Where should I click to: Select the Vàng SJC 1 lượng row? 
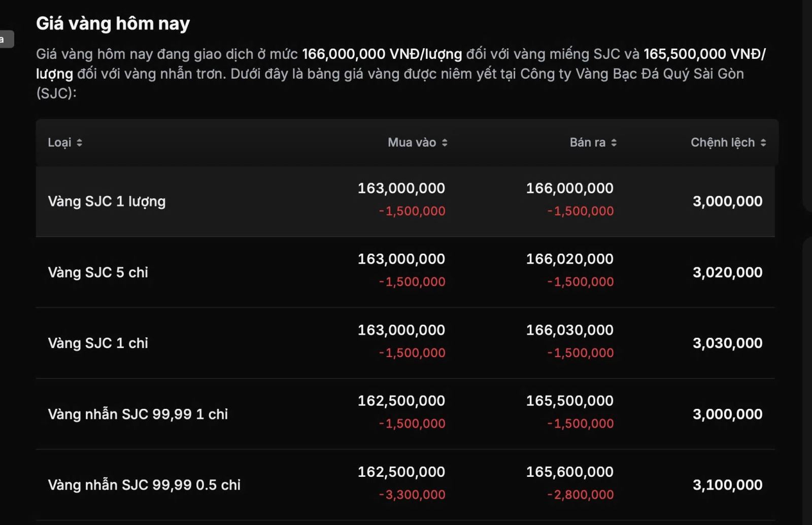click(405, 201)
